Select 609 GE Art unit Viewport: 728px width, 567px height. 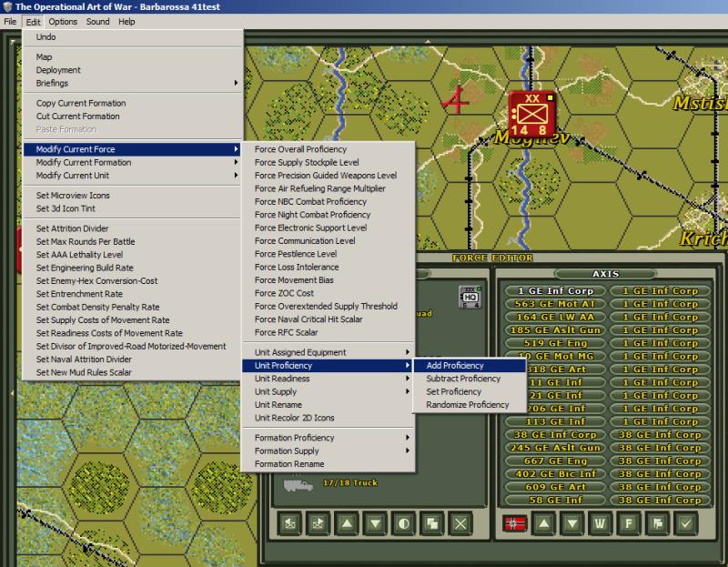coord(555,487)
